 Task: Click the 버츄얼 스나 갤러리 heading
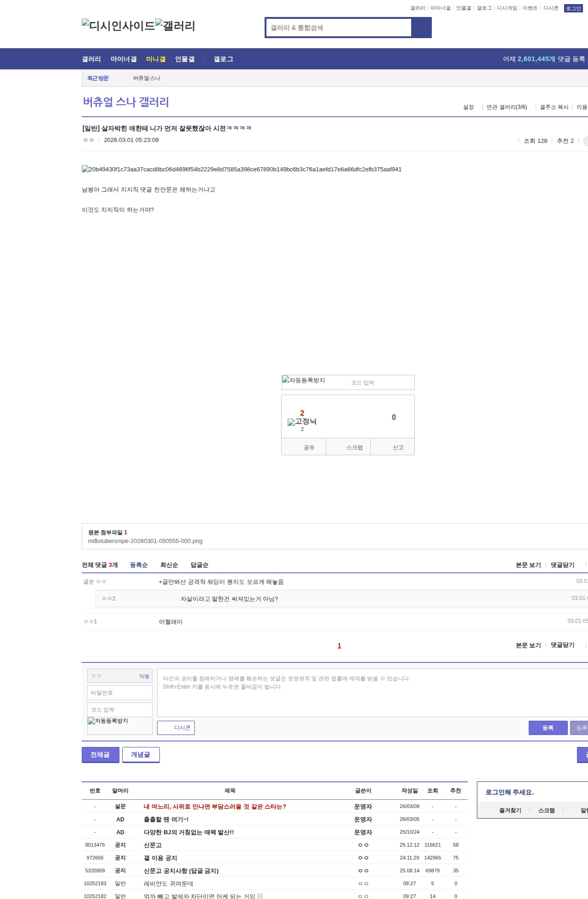click(126, 102)
